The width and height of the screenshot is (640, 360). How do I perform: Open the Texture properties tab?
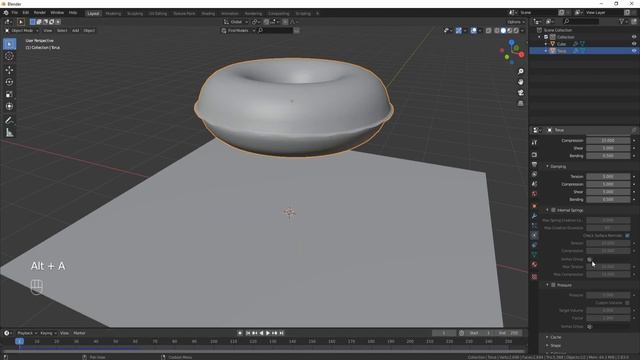pos(534,277)
